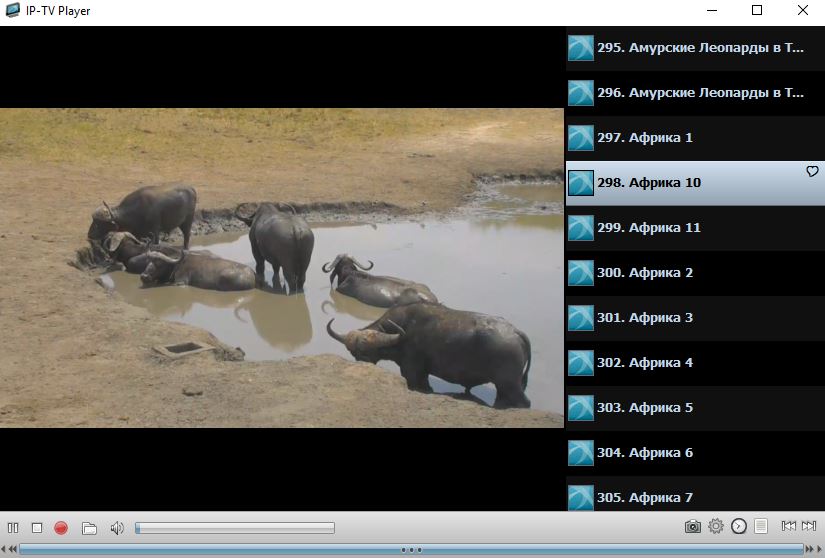Select channel 297. Африка 1
Screen dimensions: 825x558
[x=695, y=138]
